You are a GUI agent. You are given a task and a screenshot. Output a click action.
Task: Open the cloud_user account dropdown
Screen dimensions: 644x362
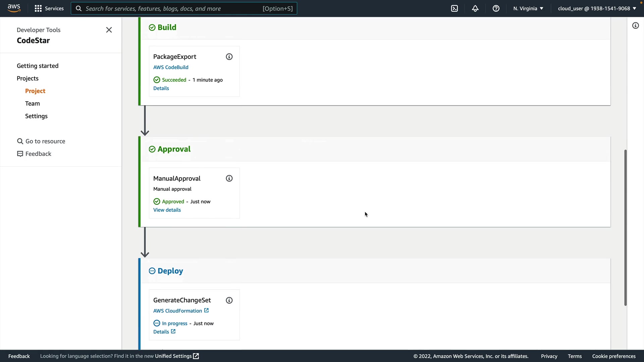click(597, 8)
